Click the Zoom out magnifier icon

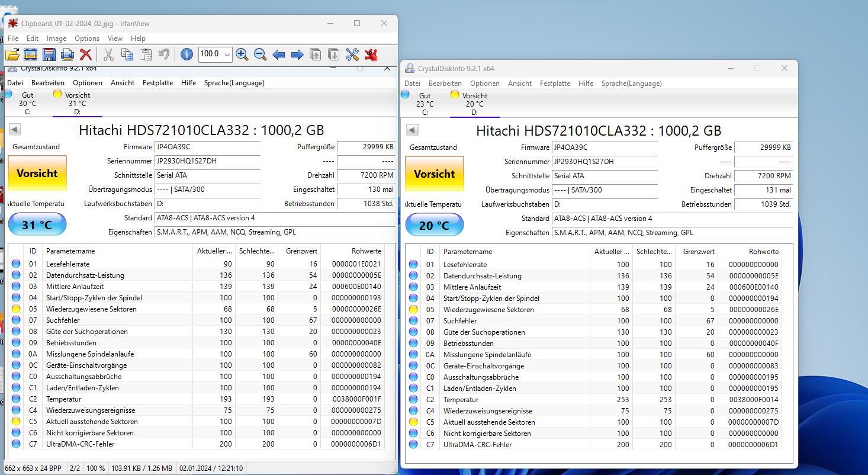[260, 54]
